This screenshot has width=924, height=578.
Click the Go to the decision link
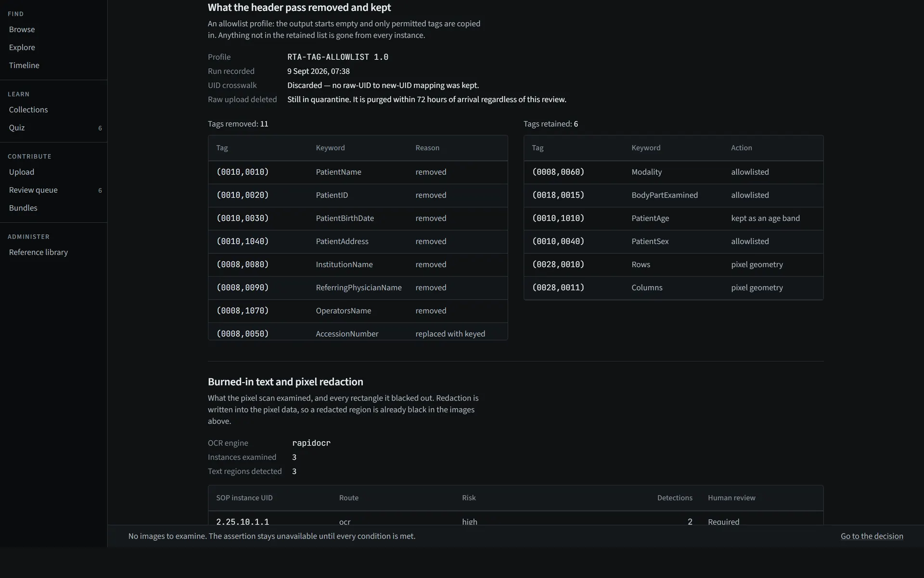point(872,536)
